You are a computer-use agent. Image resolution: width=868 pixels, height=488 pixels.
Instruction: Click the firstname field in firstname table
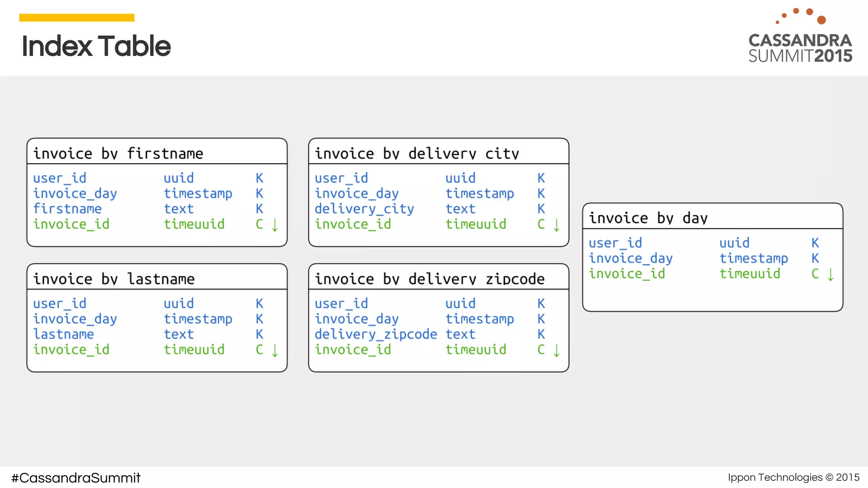click(x=67, y=209)
